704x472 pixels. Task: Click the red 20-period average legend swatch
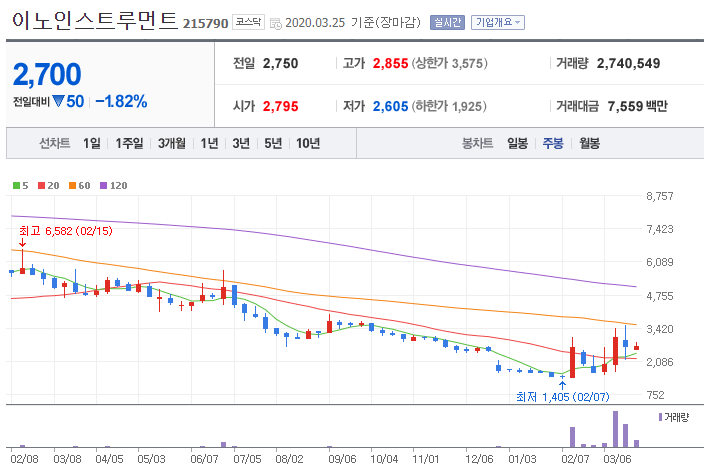[x=41, y=185]
